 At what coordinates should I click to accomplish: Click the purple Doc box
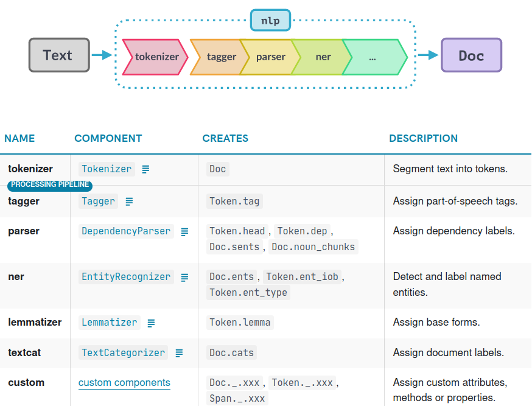click(471, 55)
